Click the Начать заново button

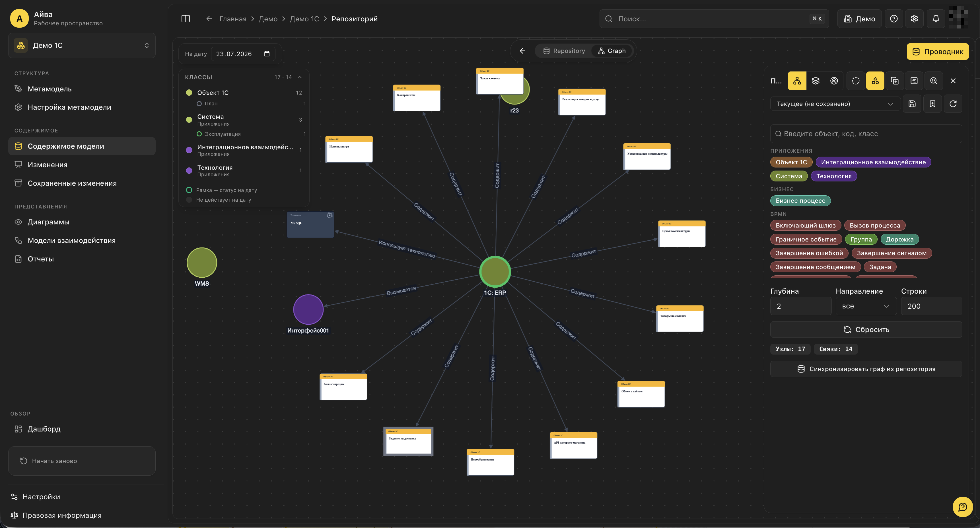(82, 461)
